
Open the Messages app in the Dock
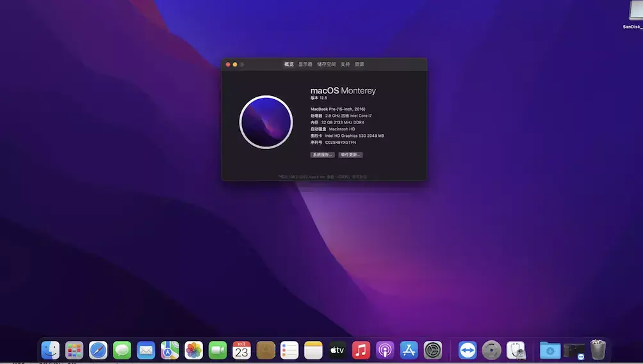click(x=122, y=351)
